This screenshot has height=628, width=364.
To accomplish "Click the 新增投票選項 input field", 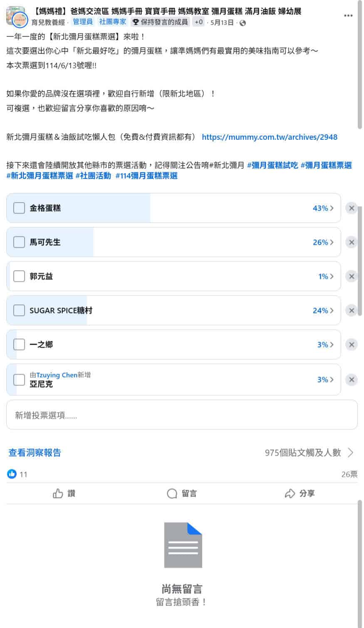I will click(x=182, y=415).
